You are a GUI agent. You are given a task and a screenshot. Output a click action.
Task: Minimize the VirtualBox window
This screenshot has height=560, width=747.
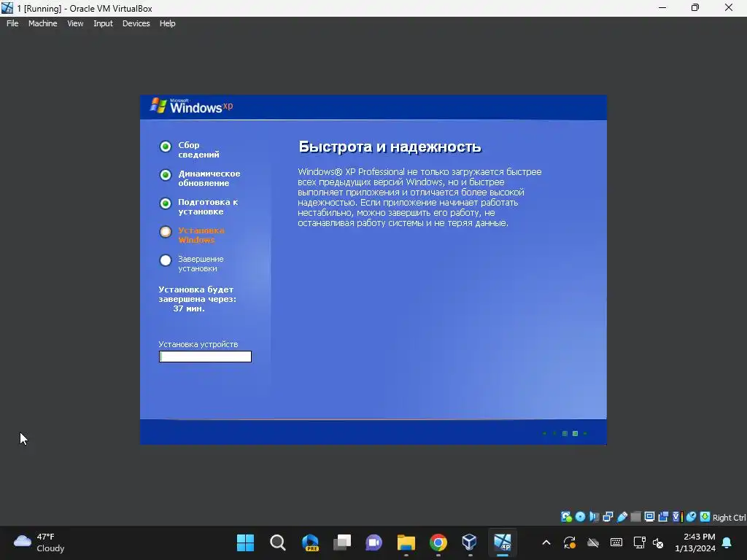coord(662,7)
